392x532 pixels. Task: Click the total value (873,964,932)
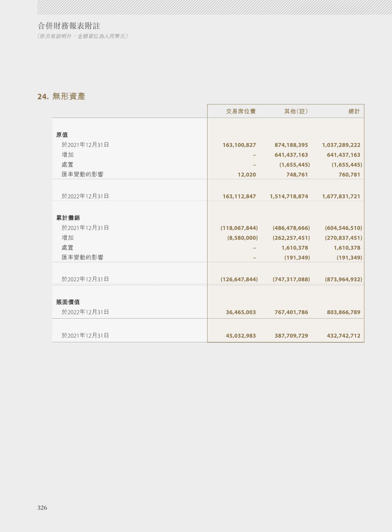(x=343, y=279)
